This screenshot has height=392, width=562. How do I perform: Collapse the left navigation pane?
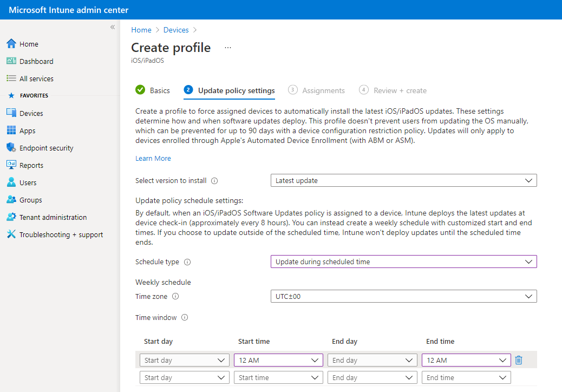(112, 27)
